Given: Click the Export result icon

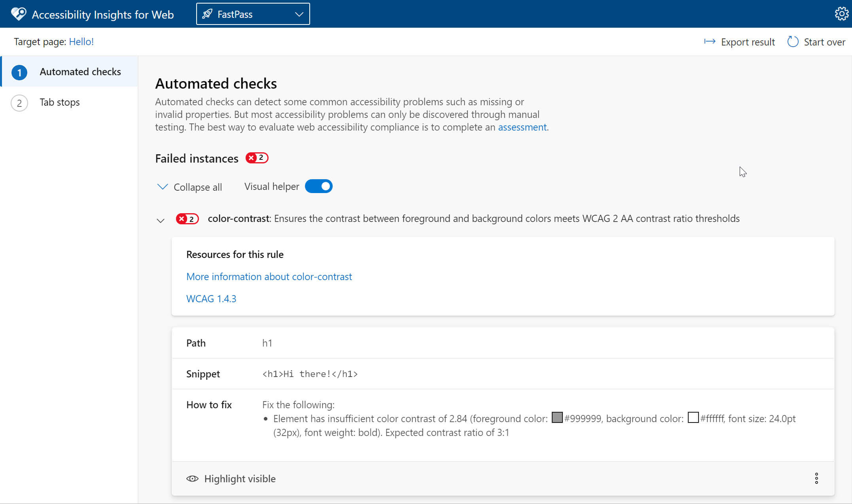Looking at the screenshot, I should [x=709, y=42].
